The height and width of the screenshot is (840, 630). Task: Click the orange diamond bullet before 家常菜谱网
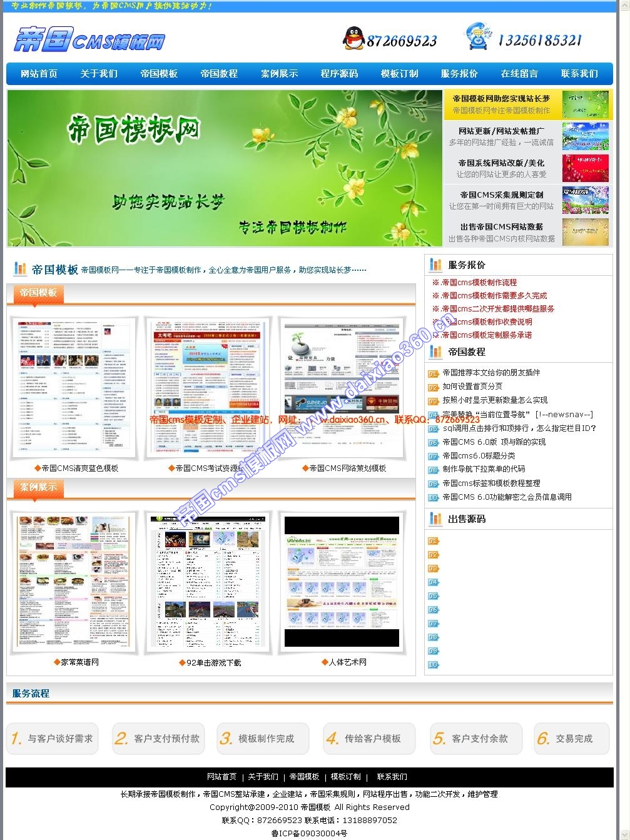[57, 662]
